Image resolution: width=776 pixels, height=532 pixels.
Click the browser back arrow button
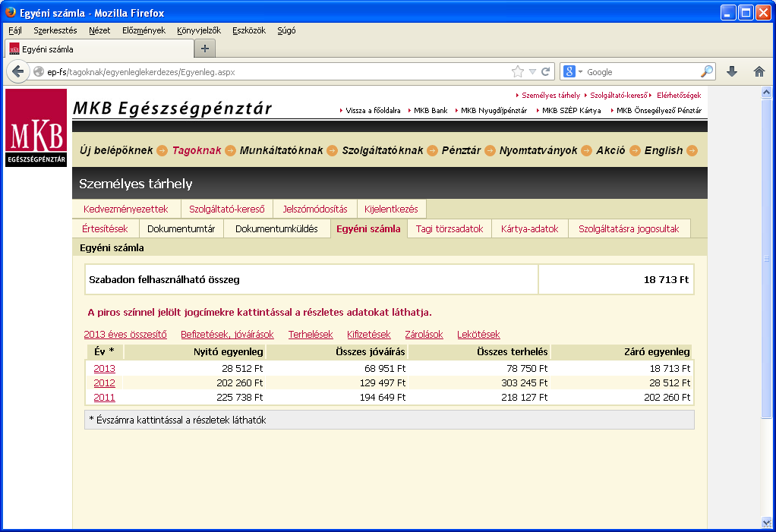17,71
